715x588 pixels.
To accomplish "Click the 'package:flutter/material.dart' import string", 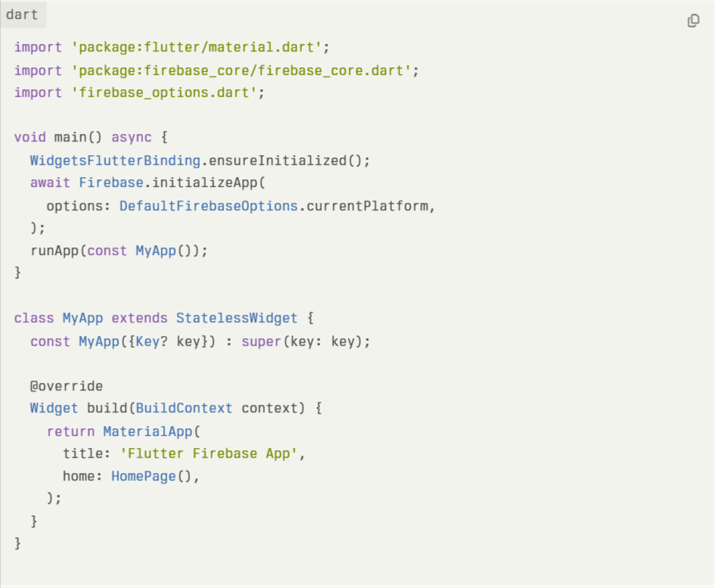I will [x=196, y=47].
